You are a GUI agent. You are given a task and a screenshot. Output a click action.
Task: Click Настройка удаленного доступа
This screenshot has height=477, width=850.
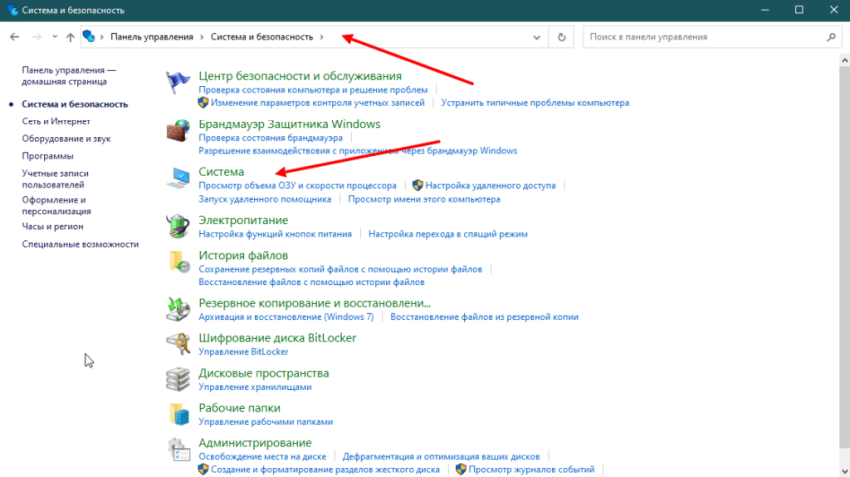[x=491, y=185]
